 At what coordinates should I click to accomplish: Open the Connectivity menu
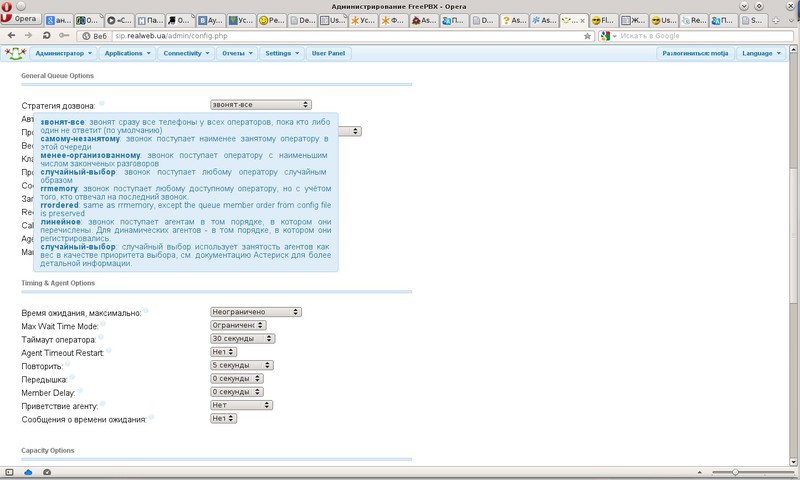[186, 53]
